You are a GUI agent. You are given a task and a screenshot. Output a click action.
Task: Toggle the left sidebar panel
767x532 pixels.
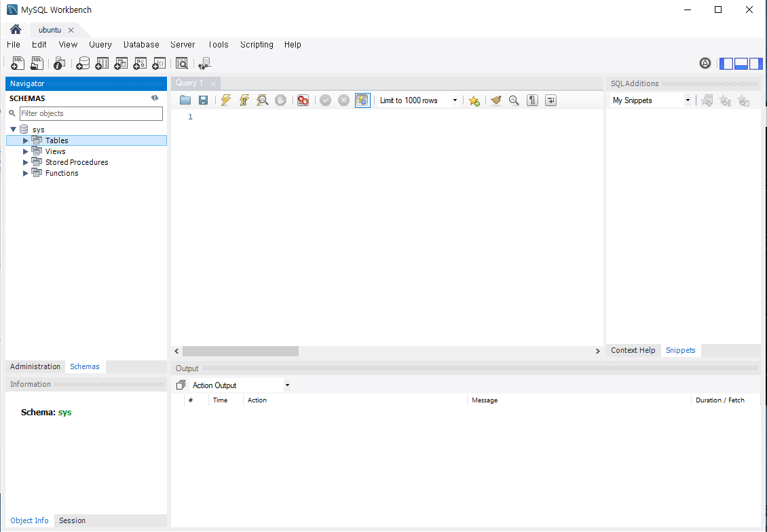tap(726, 64)
